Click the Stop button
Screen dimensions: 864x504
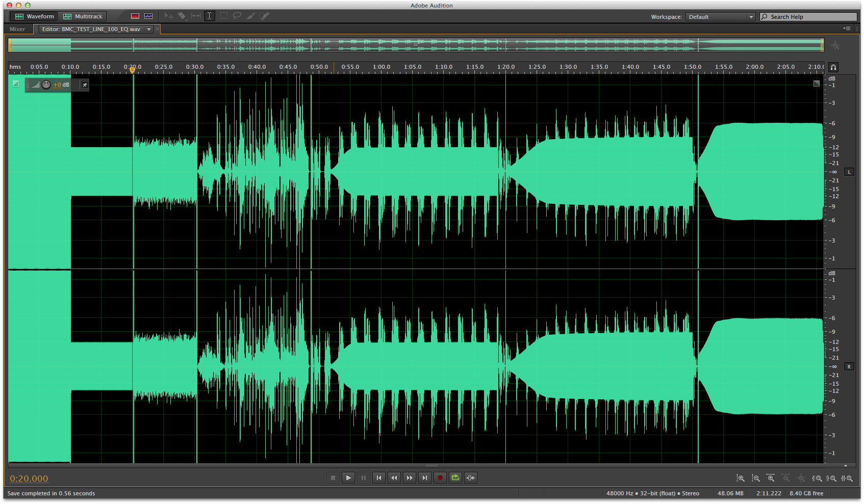333,478
